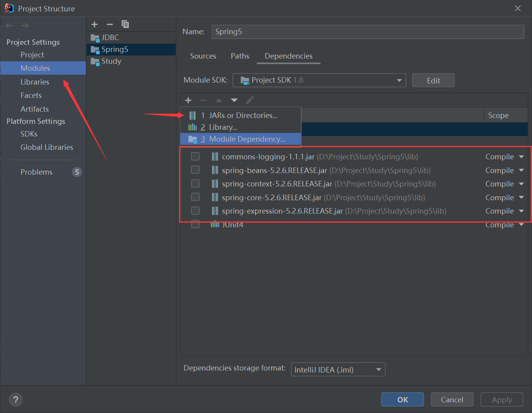This screenshot has width=532, height=413.
Task: Open the help question mark icon
Action: click(16, 400)
